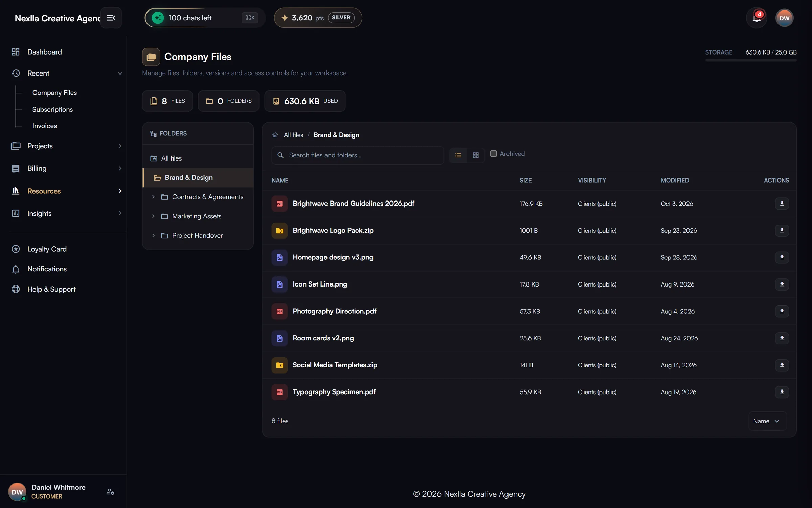The image size is (812, 508).
Task: Click the PDF icon of Typography Specimen.pdf
Action: [279, 392]
